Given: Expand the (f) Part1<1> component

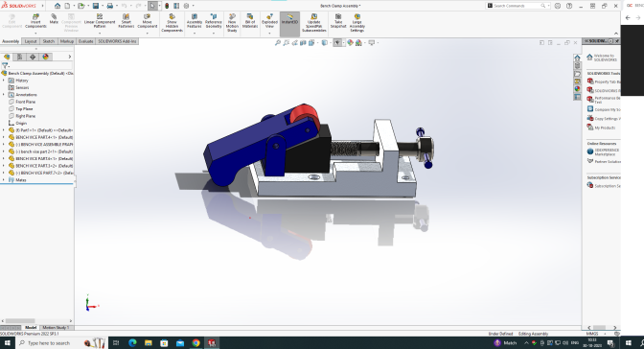Looking at the screenshot, I should 4,129.
